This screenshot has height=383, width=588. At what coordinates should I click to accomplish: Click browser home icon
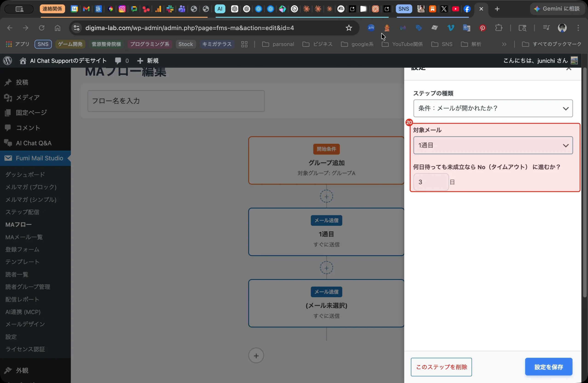[x=57, y=28]
